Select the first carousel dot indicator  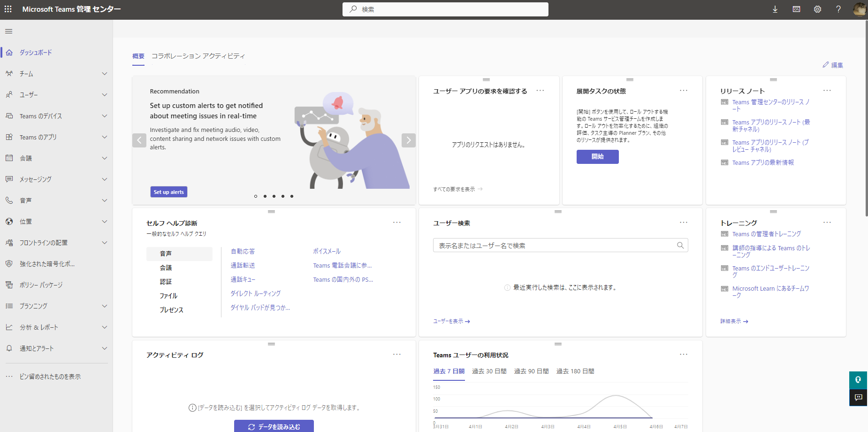pyautogui.click(x=256, y=196)
